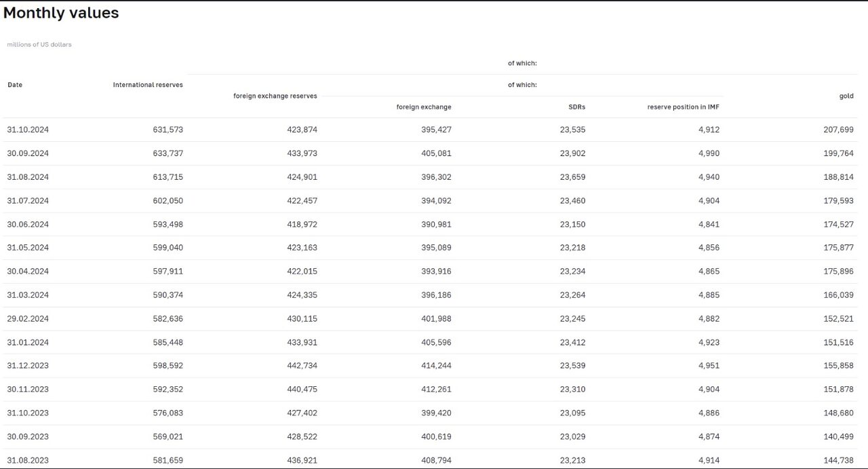Click the Date column header
868x469 pixels.
[15, 85]
